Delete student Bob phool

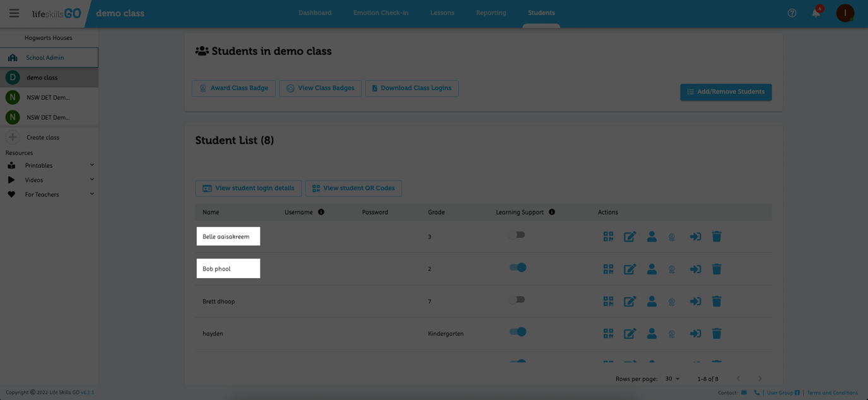point(717,269)
